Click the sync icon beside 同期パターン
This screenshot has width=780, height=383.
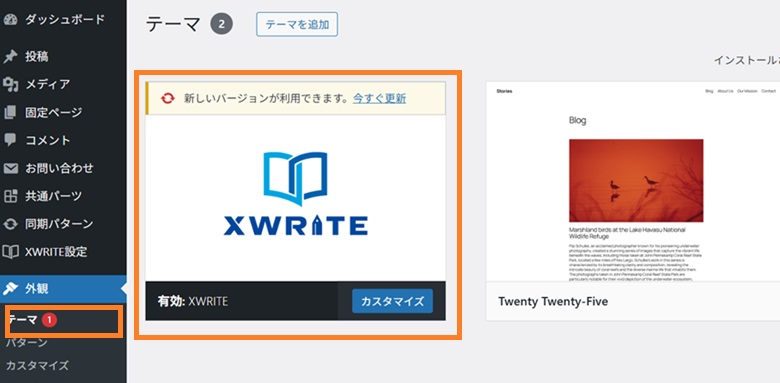11,224
